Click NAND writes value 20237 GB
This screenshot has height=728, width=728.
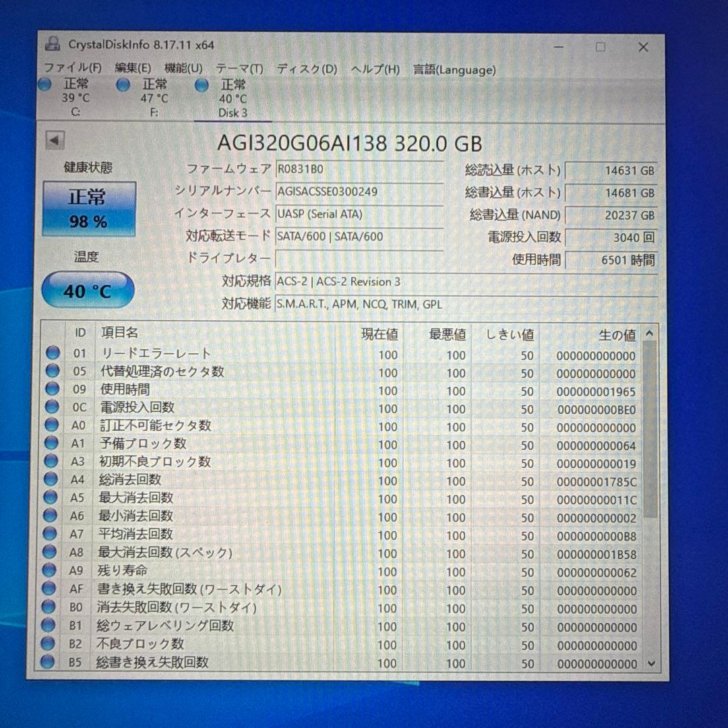pos(611,215)
